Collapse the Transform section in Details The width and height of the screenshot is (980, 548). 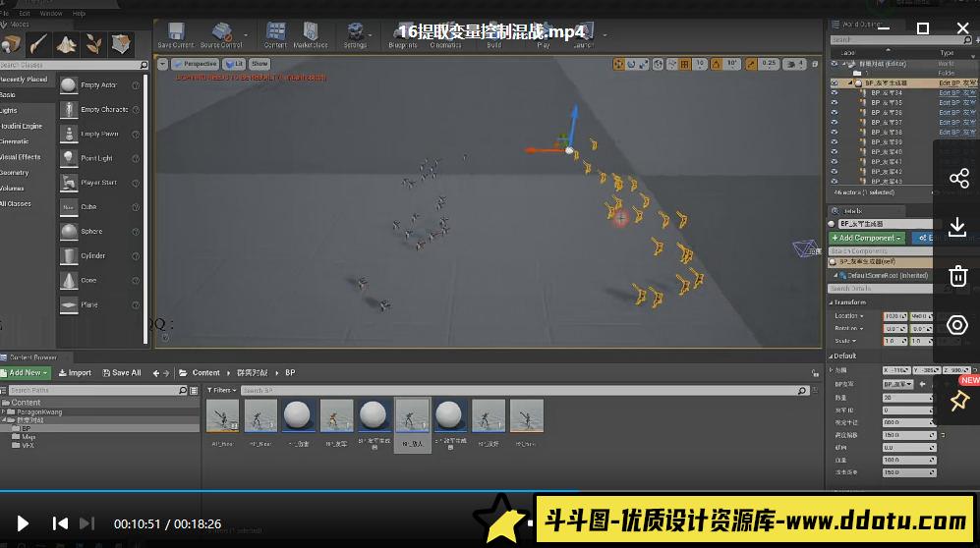click(x=832, y=302)
